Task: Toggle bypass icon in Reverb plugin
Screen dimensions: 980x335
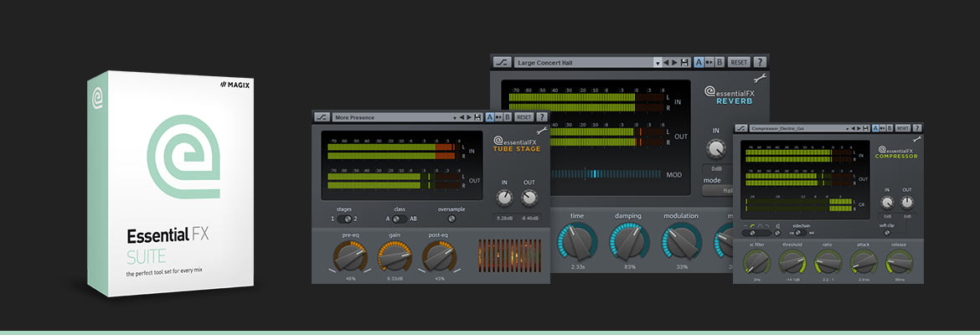Action: click(502, 63)
